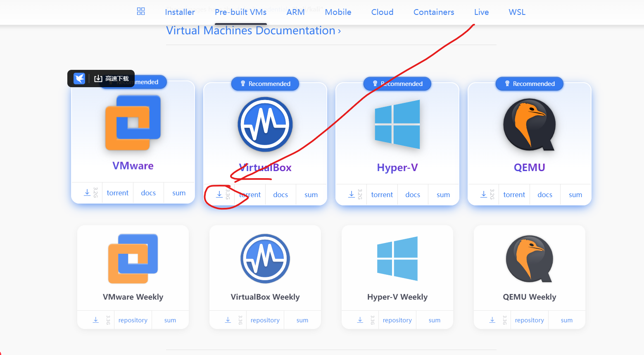Open the QEMU docs link
The width and height of the screenshot is (644, 355).
pos(545,195)
